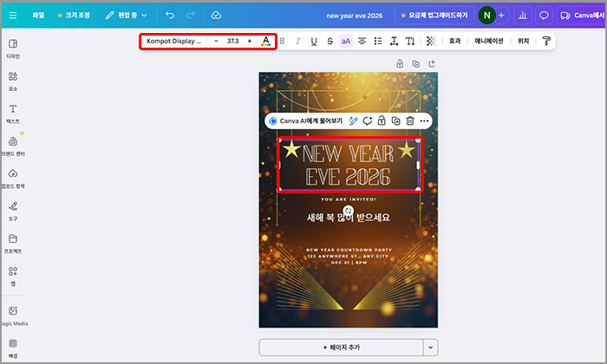607x364 pixels.
Task: Open the Magic Media app
Action: click(14, 315)
